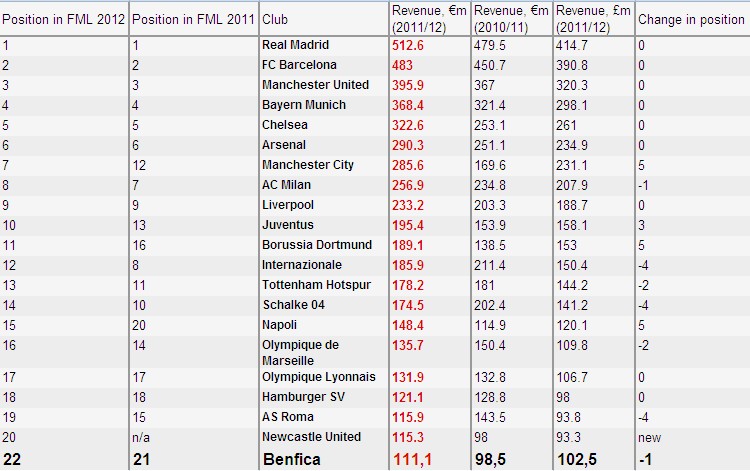Click the Position in FML 2011 header
Screen dimensions: 750x471
click(x=193, y=19)
